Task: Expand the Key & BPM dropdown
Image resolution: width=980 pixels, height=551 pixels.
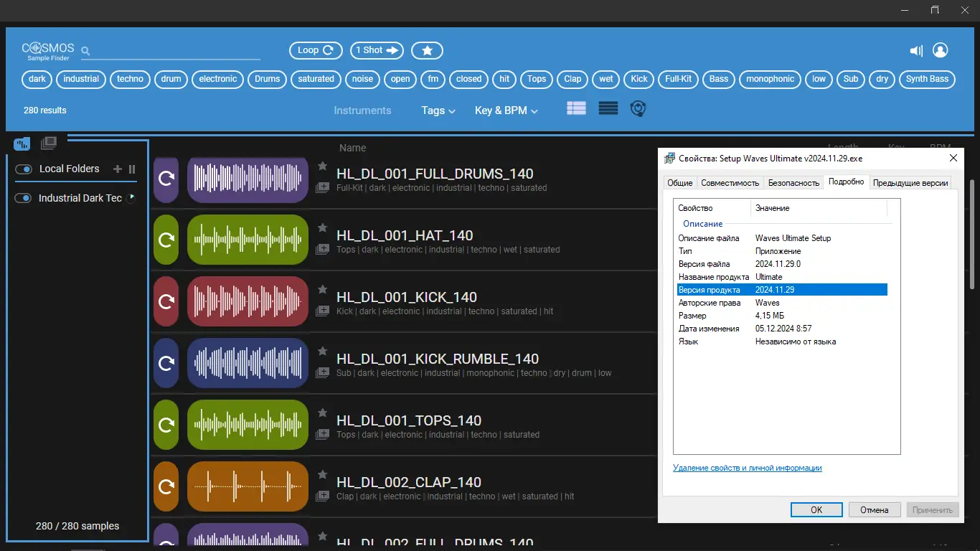Action: (507, 110)
